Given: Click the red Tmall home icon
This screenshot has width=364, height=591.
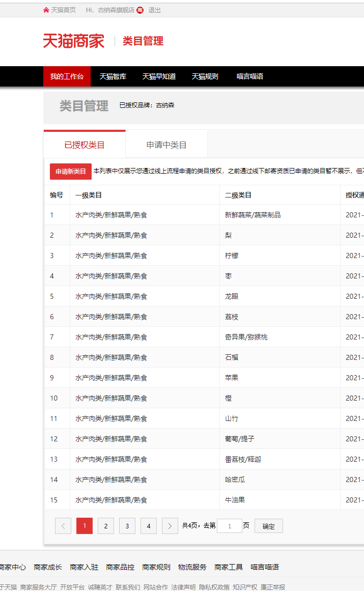Looking at the screenshot, I should (46, 10).
